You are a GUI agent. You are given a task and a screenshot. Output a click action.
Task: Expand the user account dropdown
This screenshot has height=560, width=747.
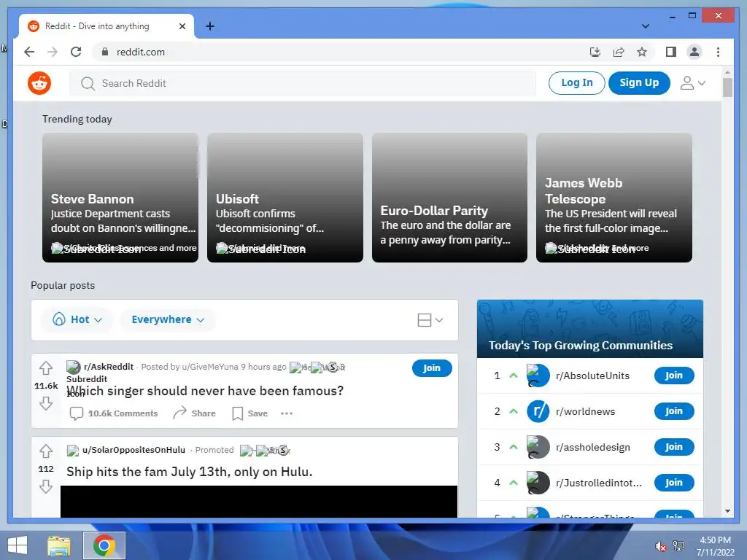pyautogui.click(x=692, y=83)
